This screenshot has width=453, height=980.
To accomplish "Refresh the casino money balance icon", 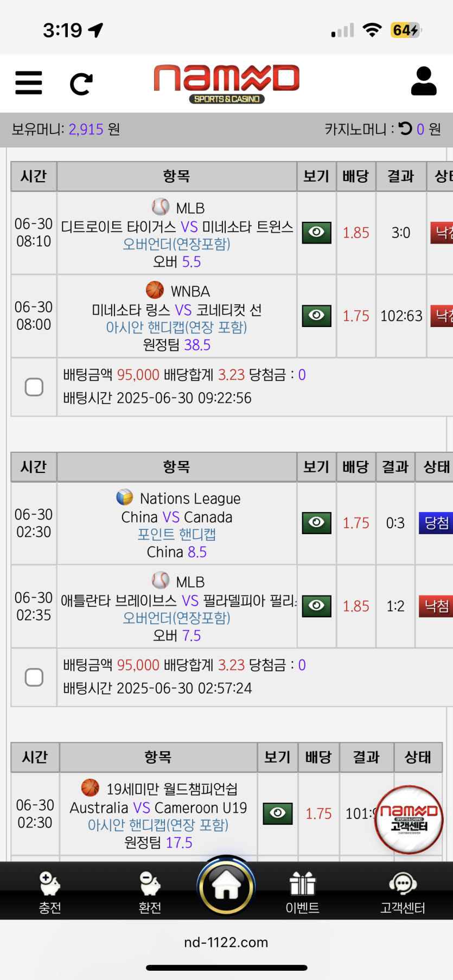I will click(x=405, y=129).
